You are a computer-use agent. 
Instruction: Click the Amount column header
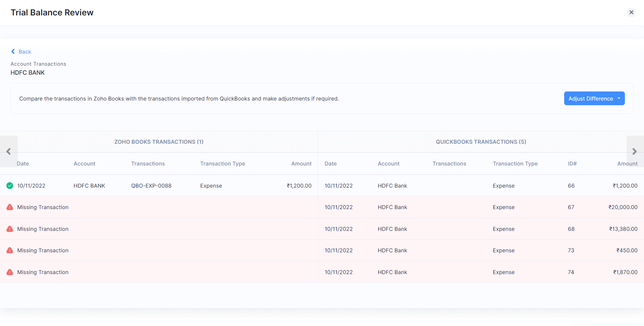[301, 164]
